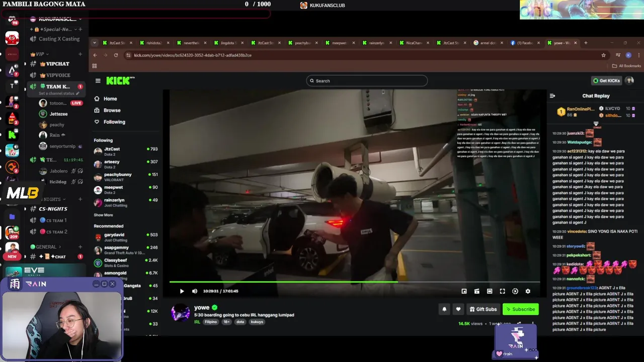Open JtzCast channel in Following list
Image resolution: width=644 pixels, height=362 pixels.
[x=126, y=151]
